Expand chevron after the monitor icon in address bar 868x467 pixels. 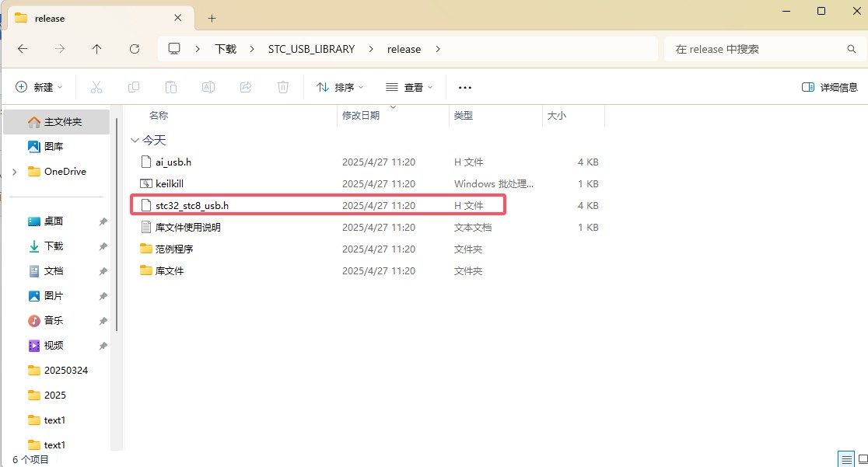pos(198,49)
